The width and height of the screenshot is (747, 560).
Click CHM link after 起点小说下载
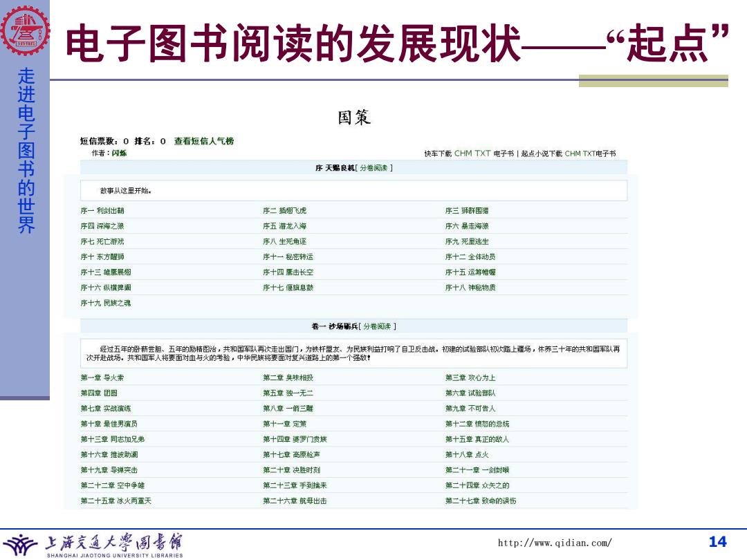[573, 153]
